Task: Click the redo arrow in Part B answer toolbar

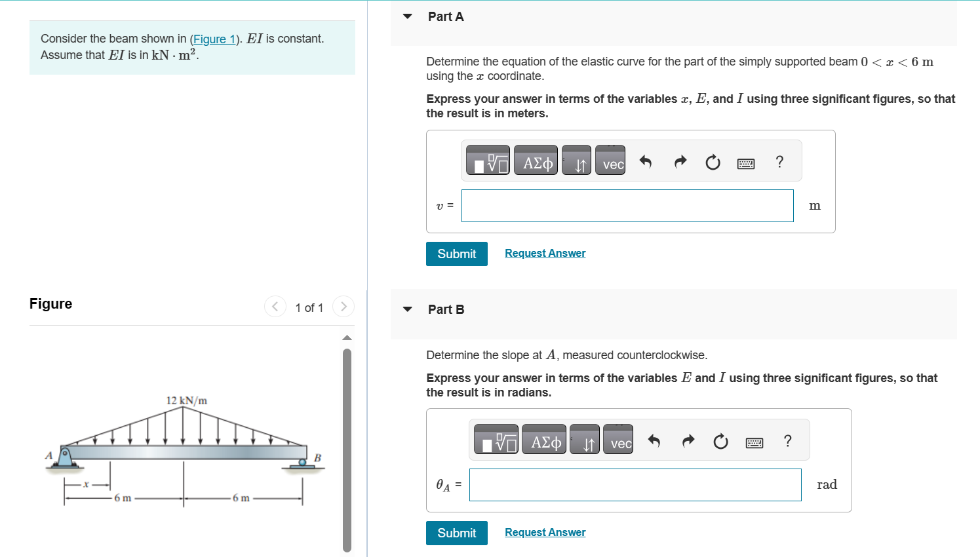Action: 687,440
